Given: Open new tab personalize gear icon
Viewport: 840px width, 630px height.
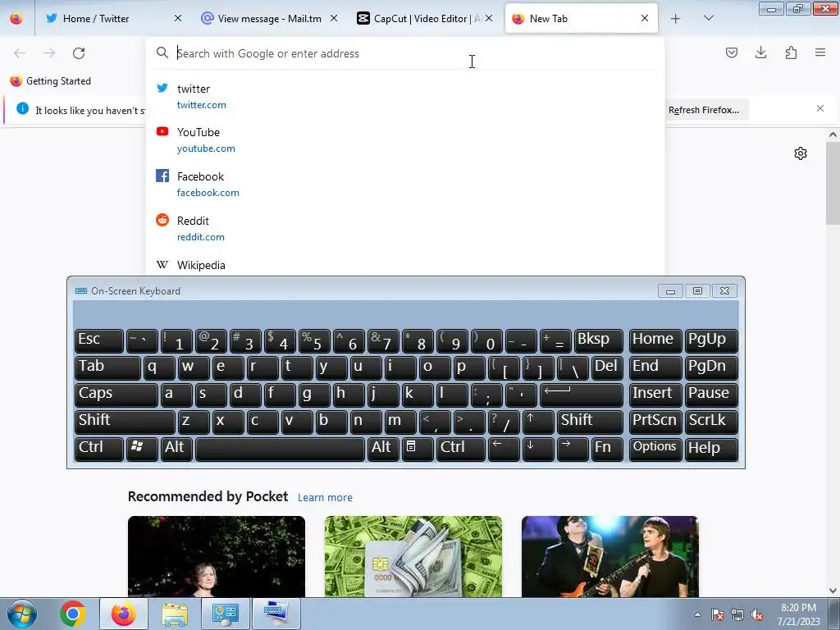Looking at the screenshot, I should coord(801,153).
